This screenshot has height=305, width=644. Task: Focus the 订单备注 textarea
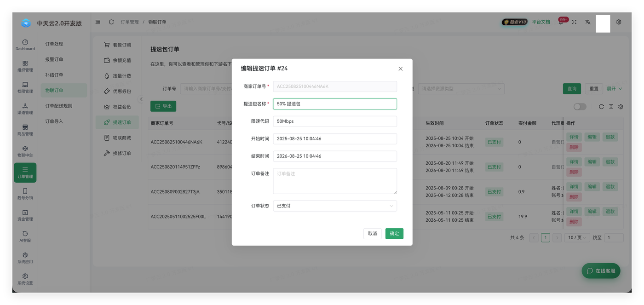[335, 181]
